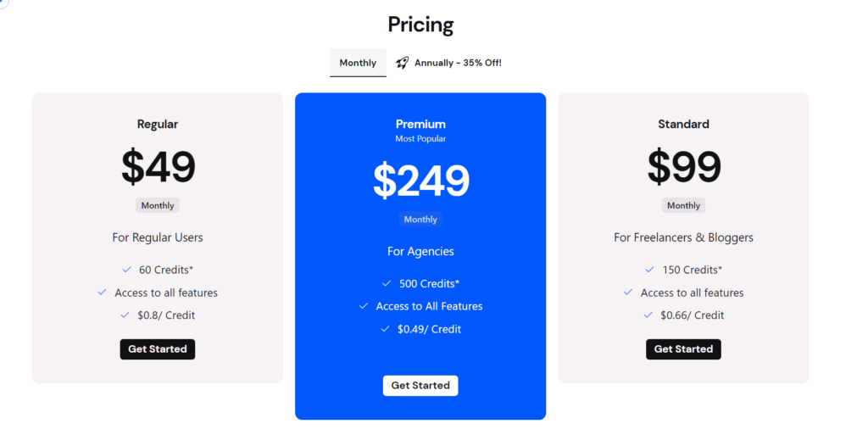The width and height of the screenshot is (868, 429).
Task: Click Get Started on Standard plan
Action: (x=684, y=349)
